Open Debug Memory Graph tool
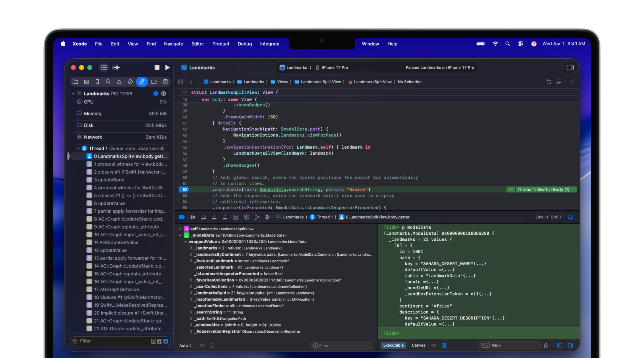The height and width of the screenshot is (358, 644). (x=257, y=217)
